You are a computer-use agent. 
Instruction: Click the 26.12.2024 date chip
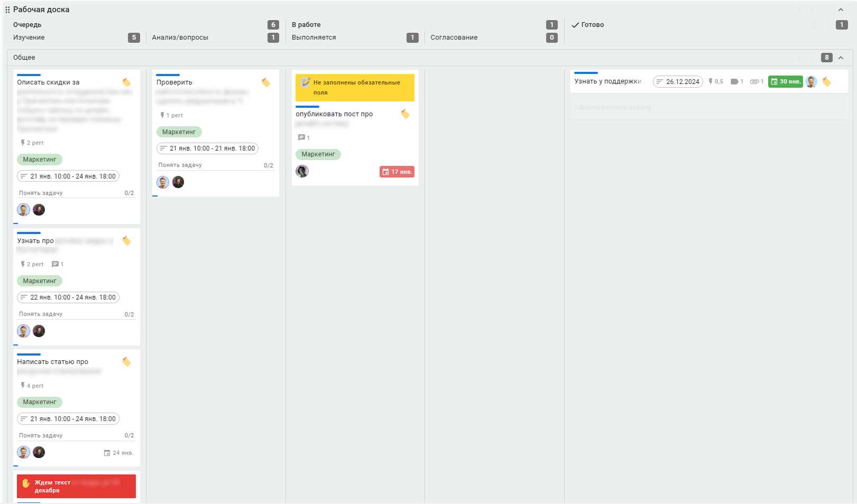(x=678, y=81)
